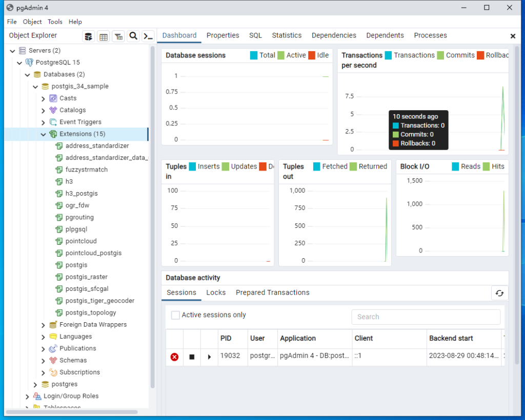This screenshot has height=420, width=525.
Task: Expand session details arrow for PID 19032
Action: 209,357
